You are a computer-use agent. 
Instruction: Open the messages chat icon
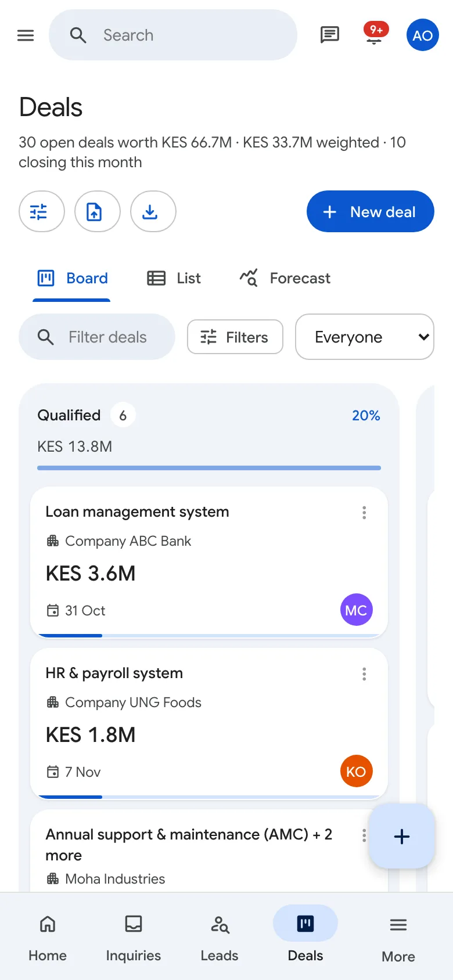click(330, 35)
